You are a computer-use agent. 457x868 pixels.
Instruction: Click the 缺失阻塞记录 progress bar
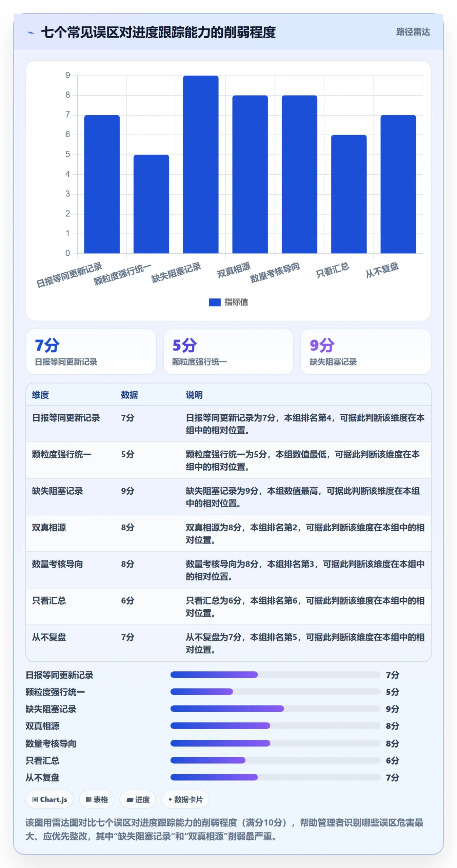[x=275, y=708]
